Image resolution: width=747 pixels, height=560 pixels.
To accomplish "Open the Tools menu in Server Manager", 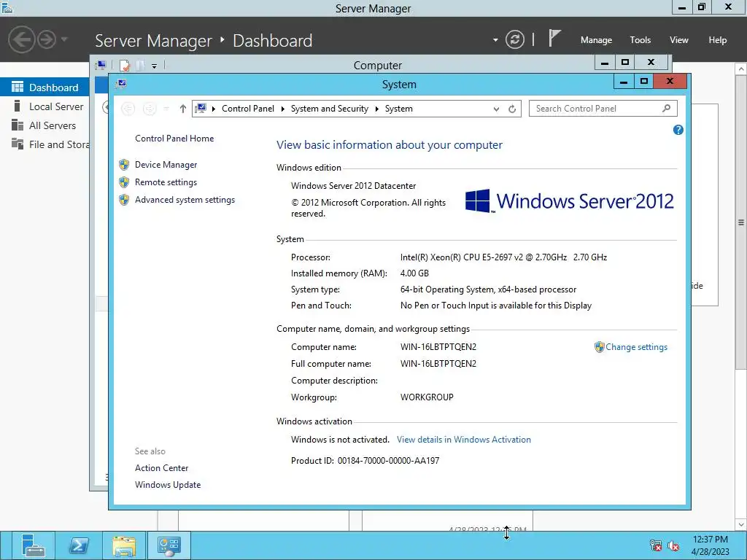I will (x=640, y=40).
